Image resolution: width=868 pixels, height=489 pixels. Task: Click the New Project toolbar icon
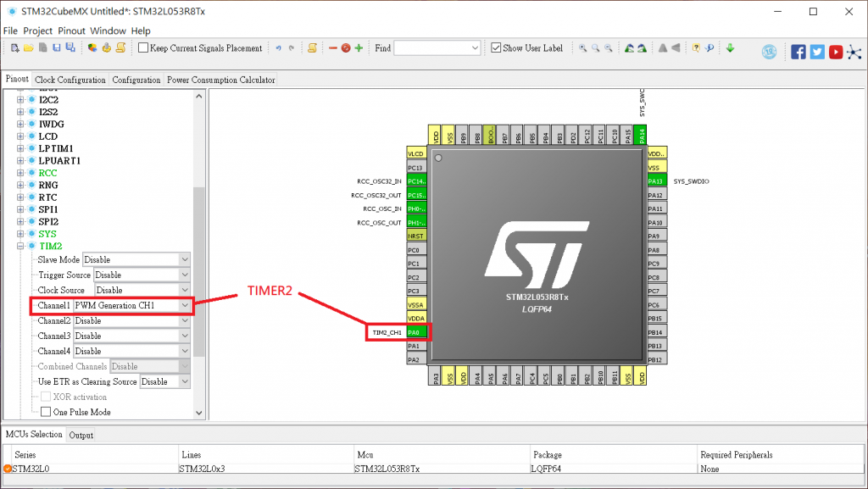(x=15, y=48)
